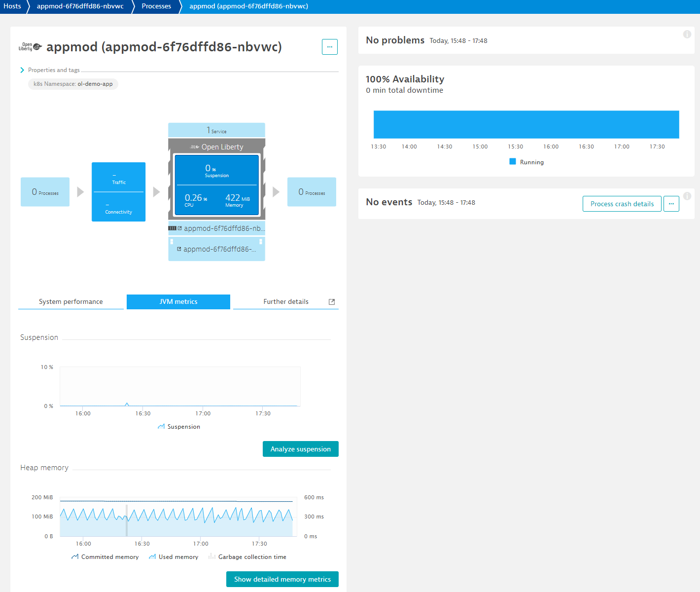
Task: Click the info icon on No problems panel
Action: point(687,34)
